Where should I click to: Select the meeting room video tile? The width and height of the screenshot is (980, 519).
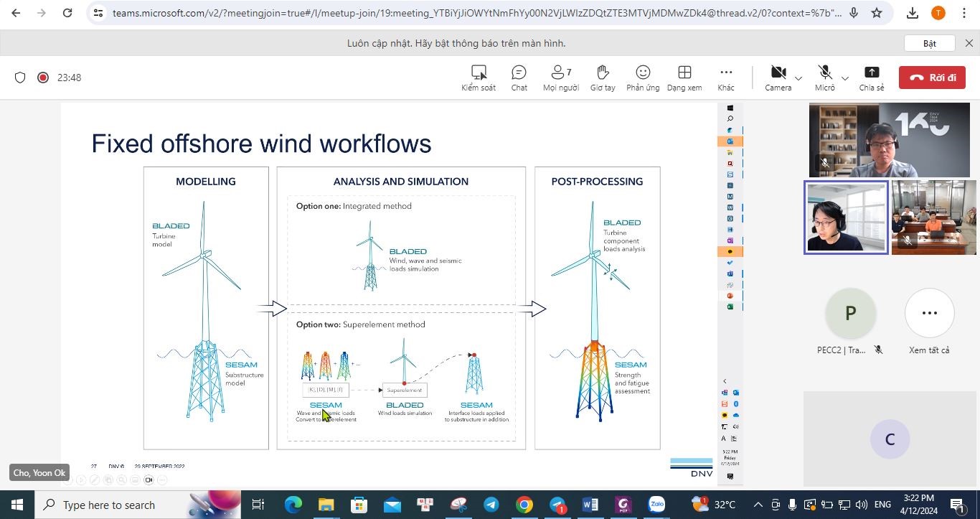click(933, 217)
